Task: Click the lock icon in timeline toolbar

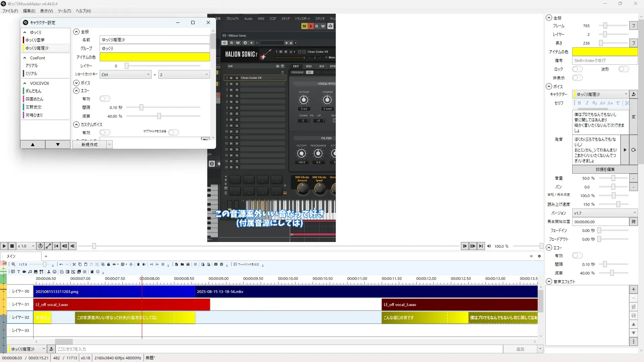Action: [x=108, y=264]
